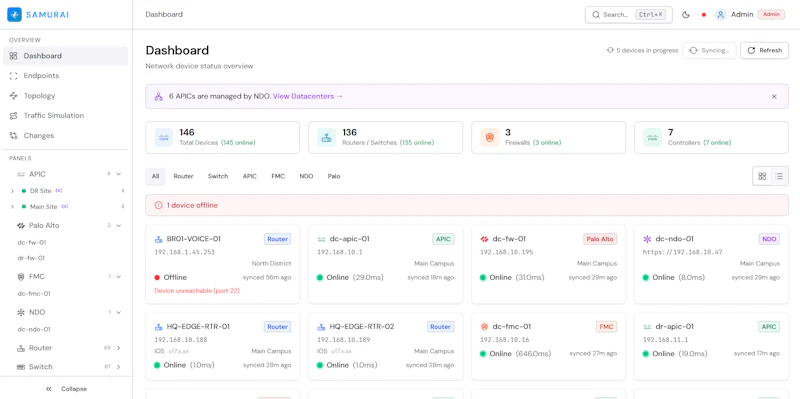This screenshot has width=800, height=399.
Task: Click the Refresh button
Action: click(764, 51)
